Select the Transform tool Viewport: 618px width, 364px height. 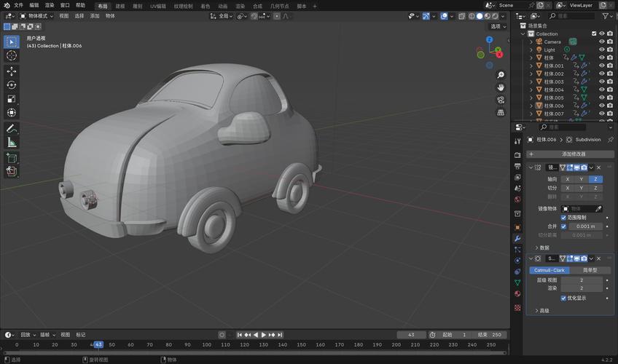[x=12, y=113]
